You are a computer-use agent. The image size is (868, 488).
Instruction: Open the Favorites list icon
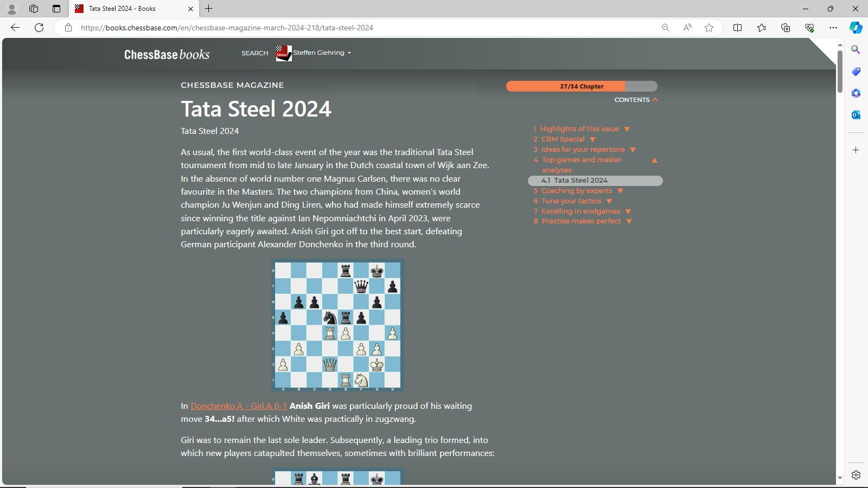click(x=762, y=28)
